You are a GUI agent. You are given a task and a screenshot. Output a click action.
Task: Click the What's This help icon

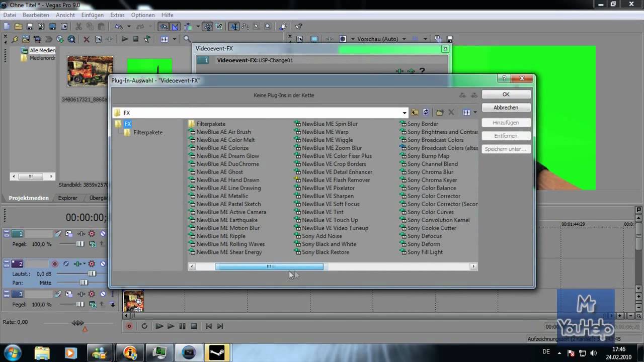click(298, 27)
